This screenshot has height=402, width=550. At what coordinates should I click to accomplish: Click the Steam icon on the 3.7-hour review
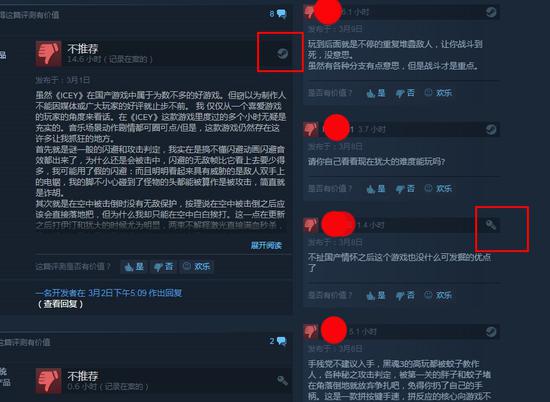[491, 129]
